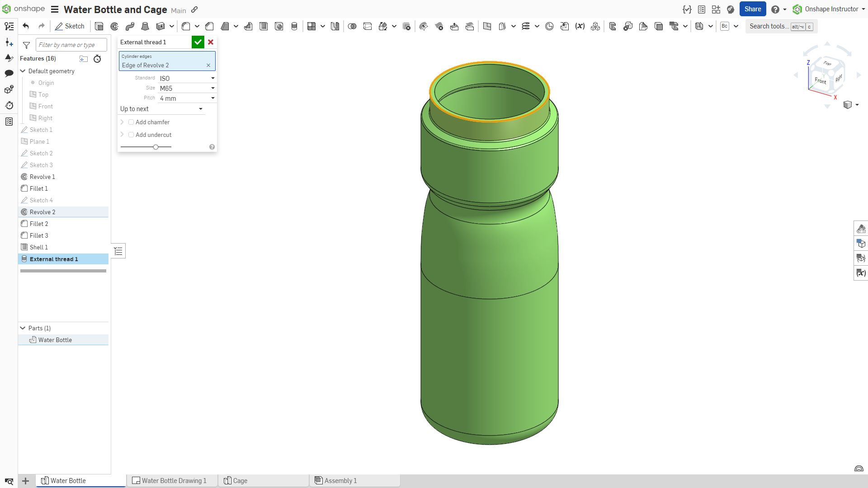Enable Add undercut checkbox option
This screenshot has height=488, width=868.
pos(131,134)
